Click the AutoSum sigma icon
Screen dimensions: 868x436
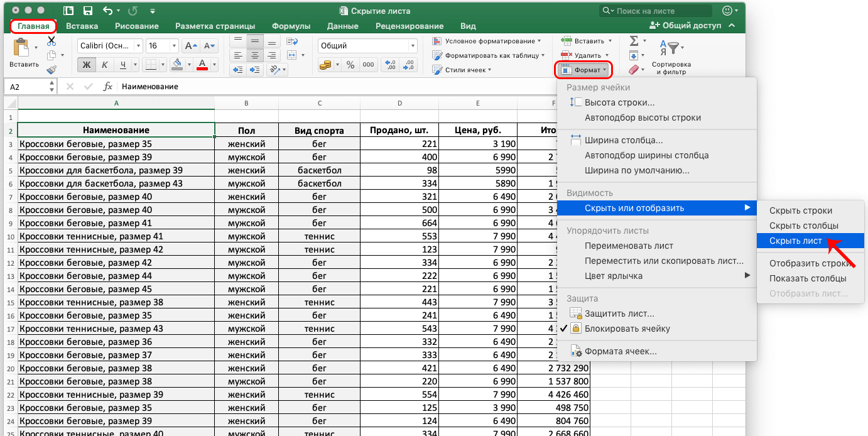coord(634,41)
